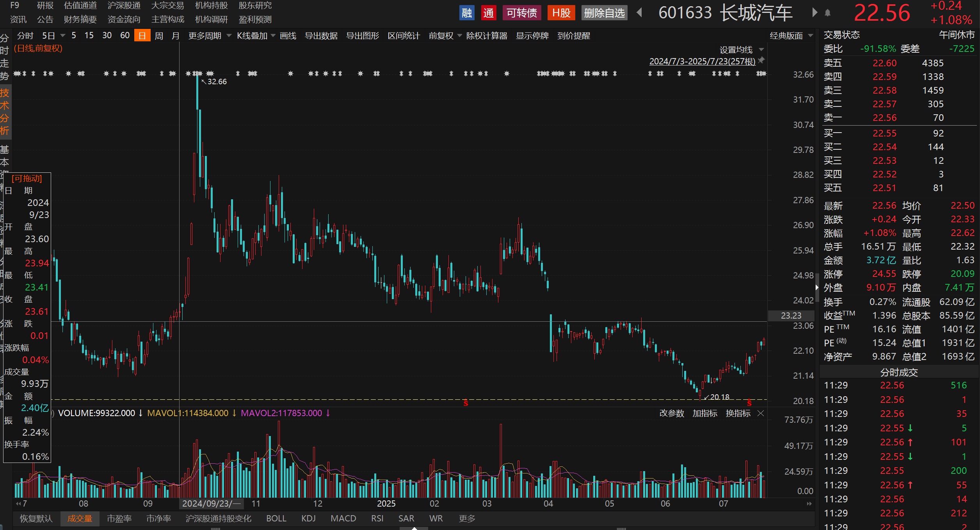
Task: Close the volume indicator panel with the X
Action: 761,413
